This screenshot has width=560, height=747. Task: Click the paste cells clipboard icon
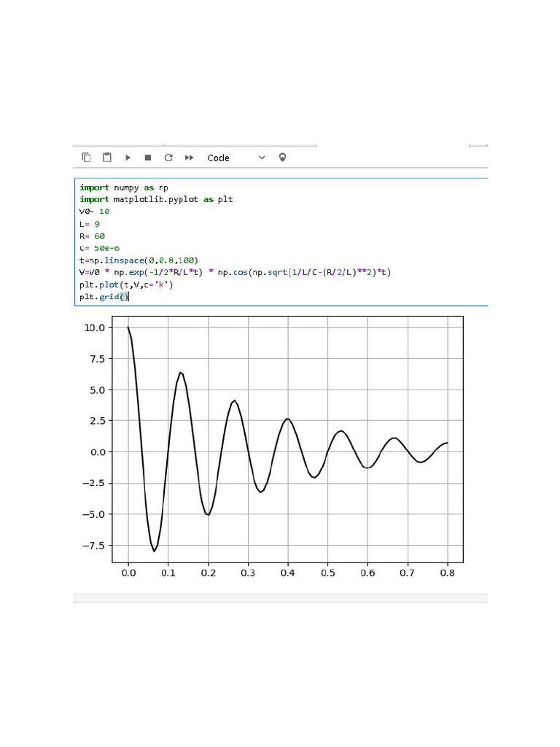(107, 158)
